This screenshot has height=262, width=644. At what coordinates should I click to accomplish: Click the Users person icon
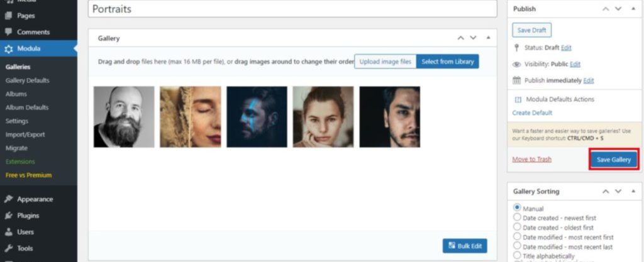pyautogui.click(x=8, y=232)
